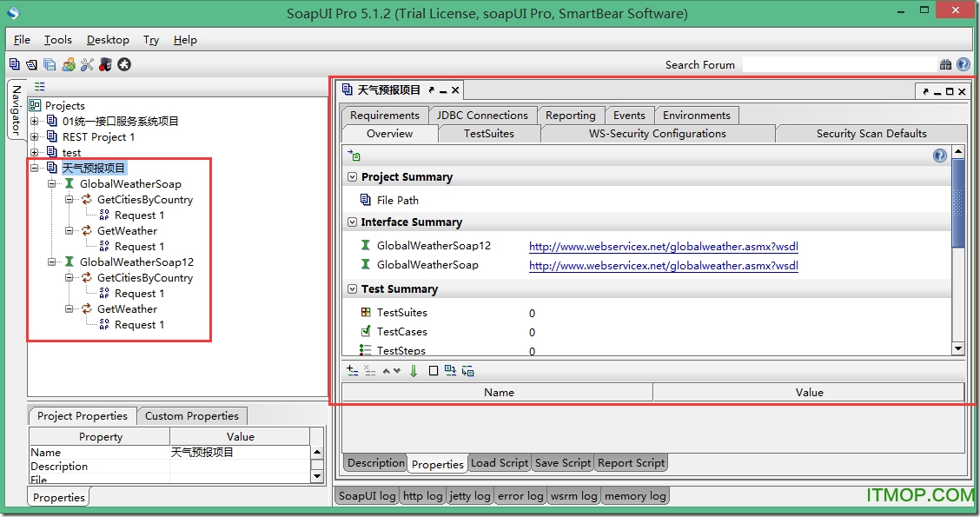Click the Load Script tab button
The width and height of the screenshot is (980, 517).
tap(500, 462)
